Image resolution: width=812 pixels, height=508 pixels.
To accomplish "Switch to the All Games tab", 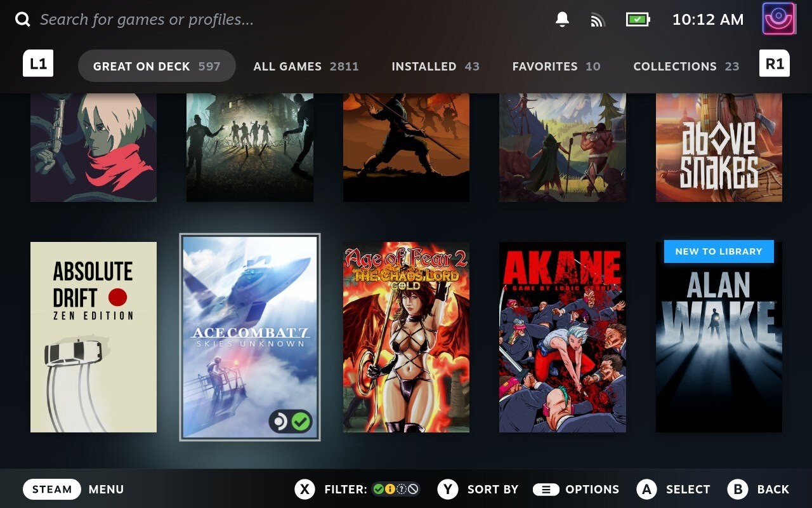I will pyautogui.click(x=306, y=66).
